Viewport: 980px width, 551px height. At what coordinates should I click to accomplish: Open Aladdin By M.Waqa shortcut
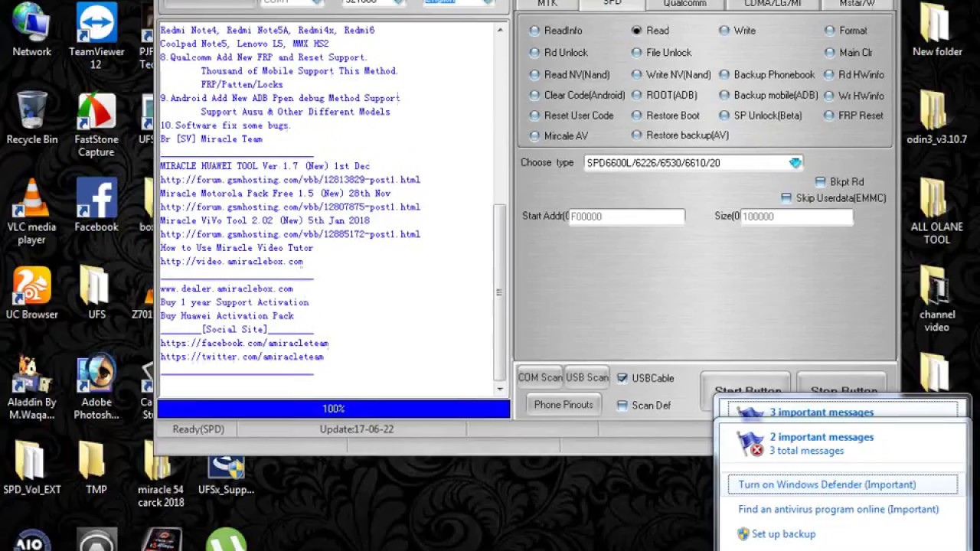(31, 387)
